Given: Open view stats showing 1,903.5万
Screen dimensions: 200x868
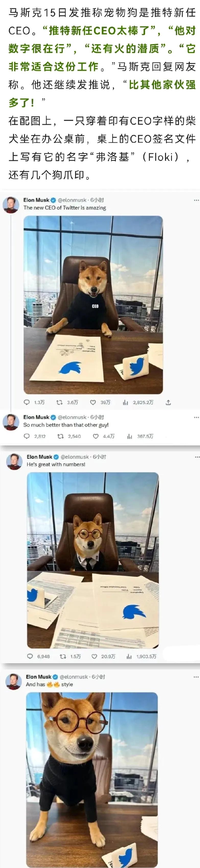Looking at the screenshot, I should coord(129,656).
